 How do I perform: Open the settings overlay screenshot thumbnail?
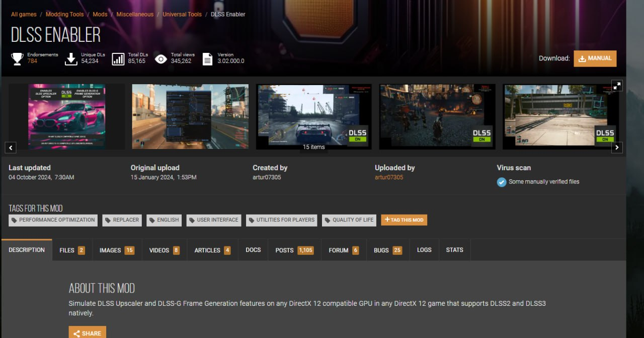[190, 116]
